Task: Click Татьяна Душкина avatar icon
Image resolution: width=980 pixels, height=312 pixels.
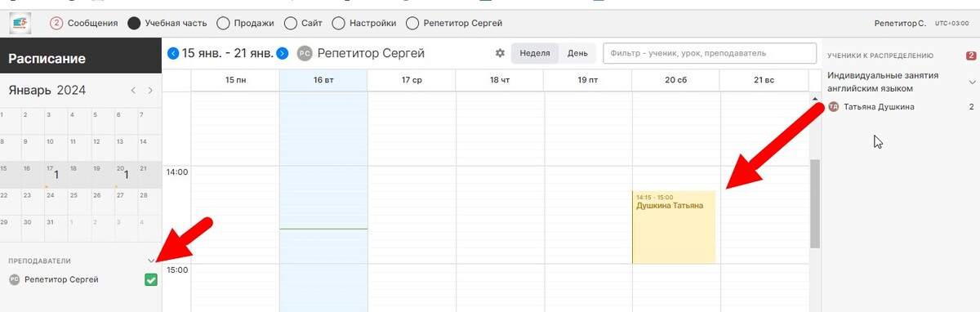Action: click(x=834, y=107)
